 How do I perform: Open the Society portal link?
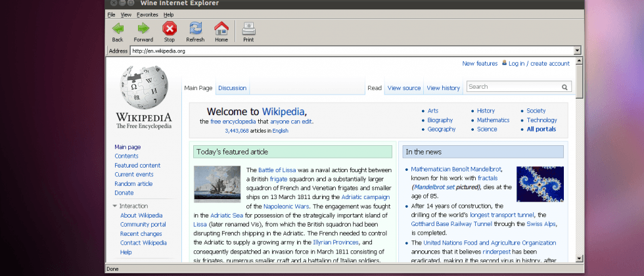click(x=536, y=111)
